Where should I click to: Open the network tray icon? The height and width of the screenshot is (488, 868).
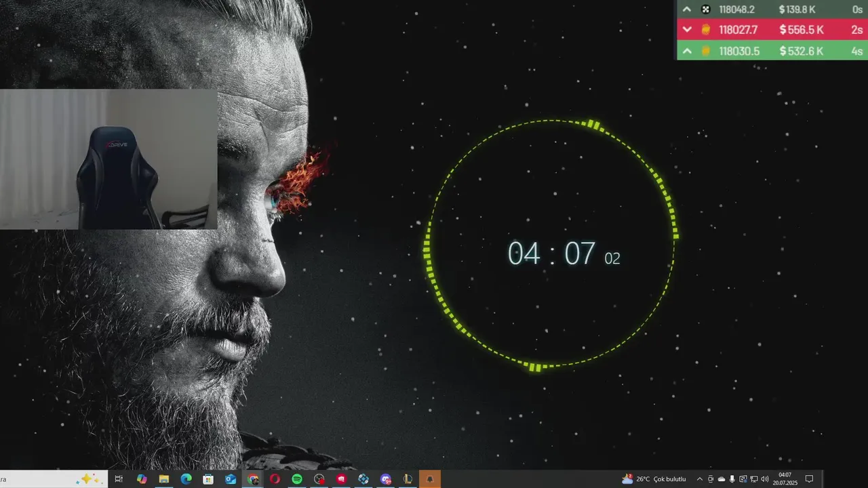click(754, 479)
